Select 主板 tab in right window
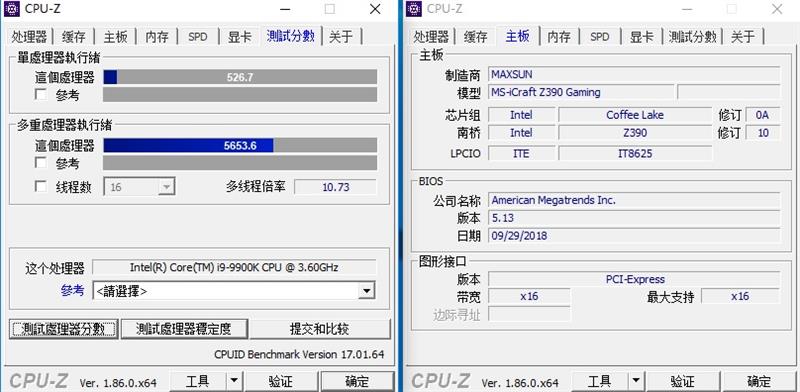The image size is (800, 392). [517, 36]
